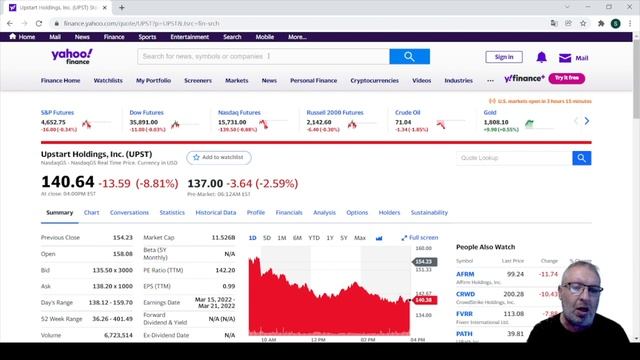Open CRWD symbol in People Also Watch
Viewport: 640px width, 360px height.
click(465, 294)
